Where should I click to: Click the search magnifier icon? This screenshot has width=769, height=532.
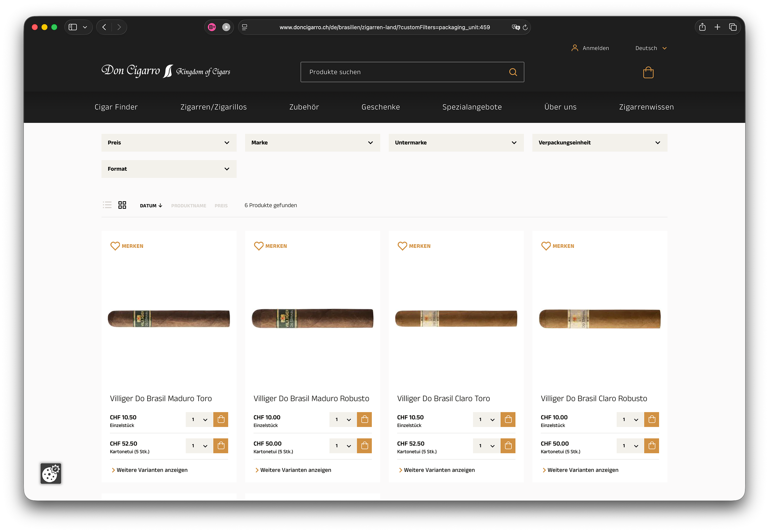click(x=513, y=72)
